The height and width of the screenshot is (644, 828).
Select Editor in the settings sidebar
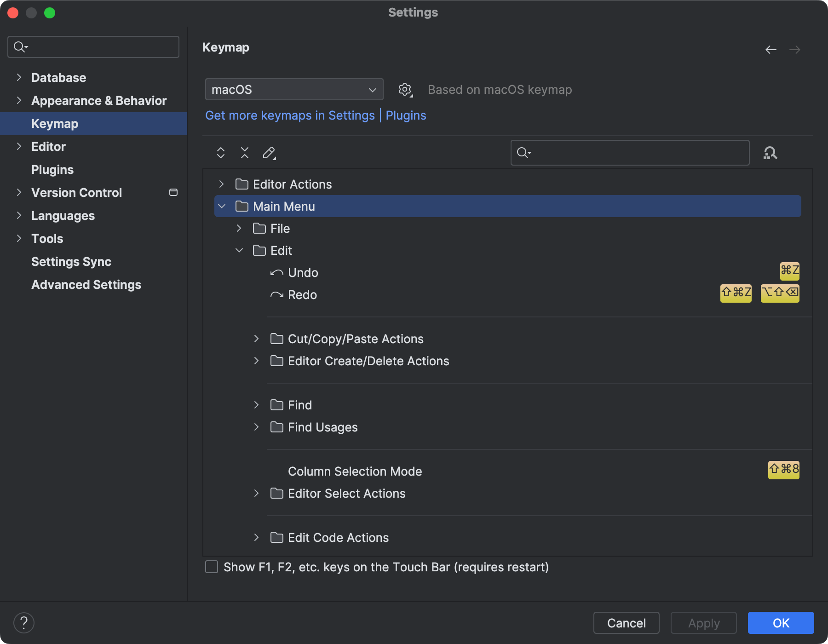coord(48,146)
